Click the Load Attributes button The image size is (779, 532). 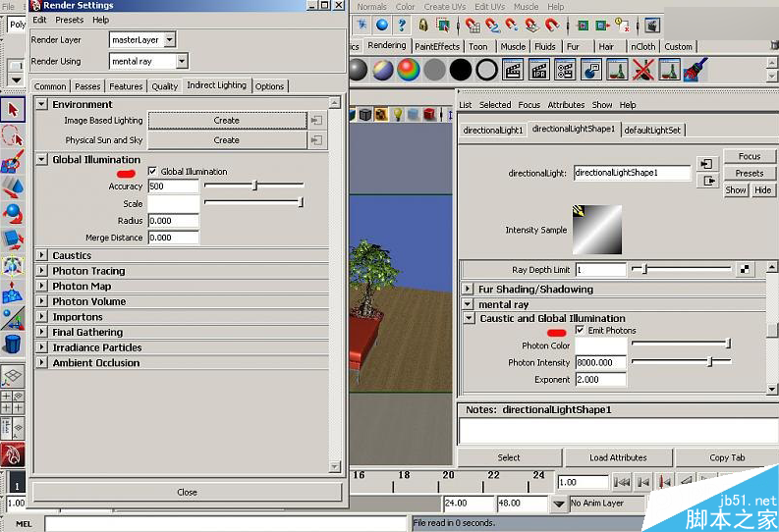coord(618,457)
